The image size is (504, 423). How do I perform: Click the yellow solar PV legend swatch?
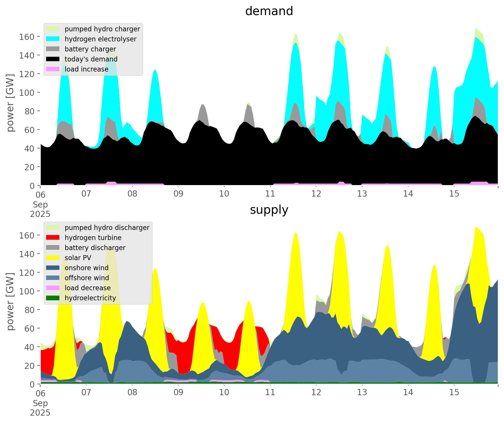tap(53, 258)
